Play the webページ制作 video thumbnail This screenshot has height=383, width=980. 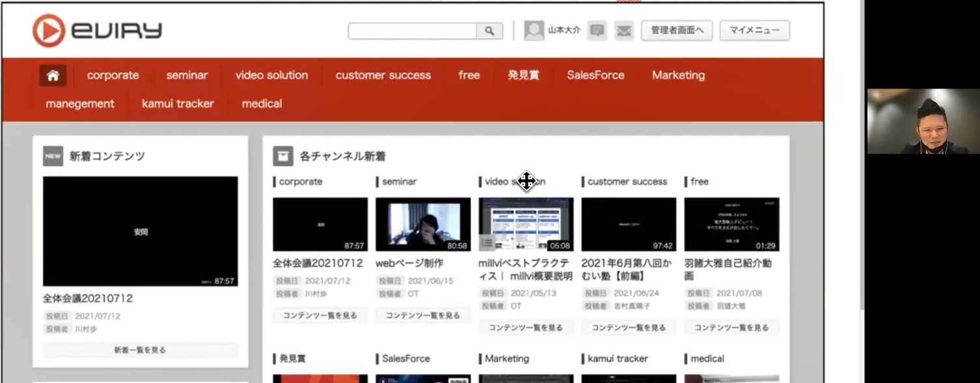[x=422, y=223]
